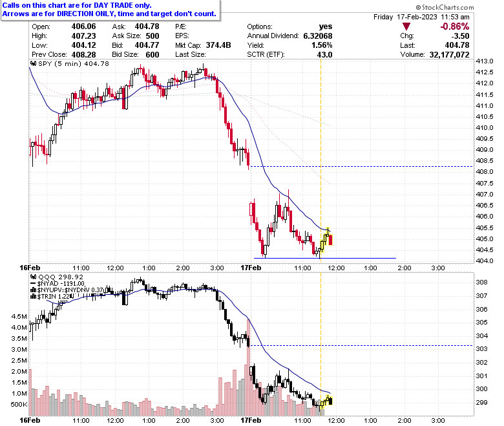Click the Last value beside the Last label
The image size is (504, 426).
click(x=457, y=45)
